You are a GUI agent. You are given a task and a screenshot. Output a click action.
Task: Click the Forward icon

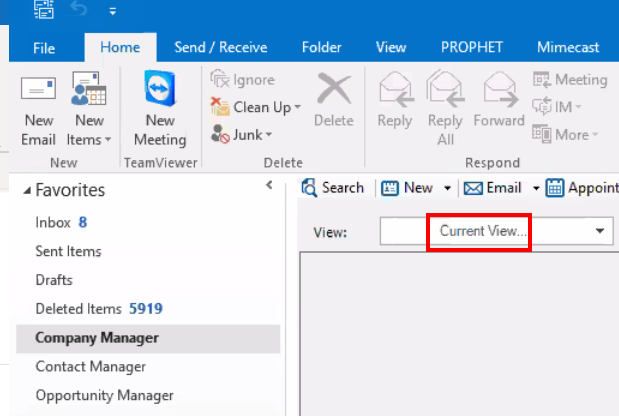(500, 90)
